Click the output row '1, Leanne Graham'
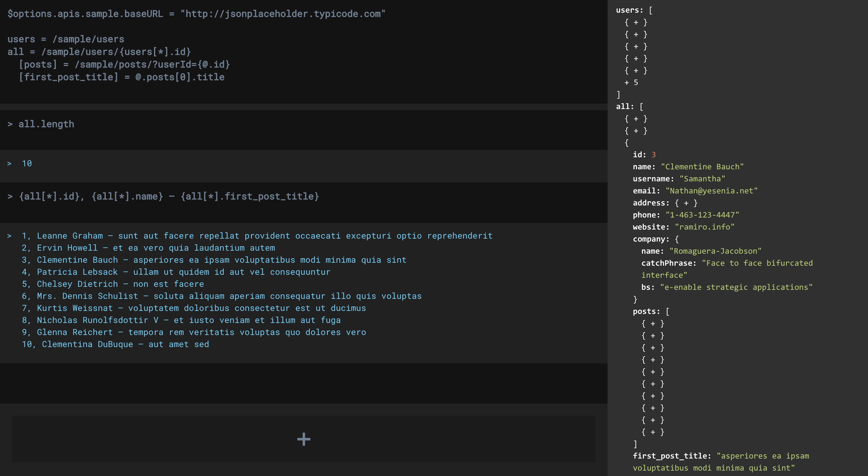 pyautogui.click(x=257, y=236)
